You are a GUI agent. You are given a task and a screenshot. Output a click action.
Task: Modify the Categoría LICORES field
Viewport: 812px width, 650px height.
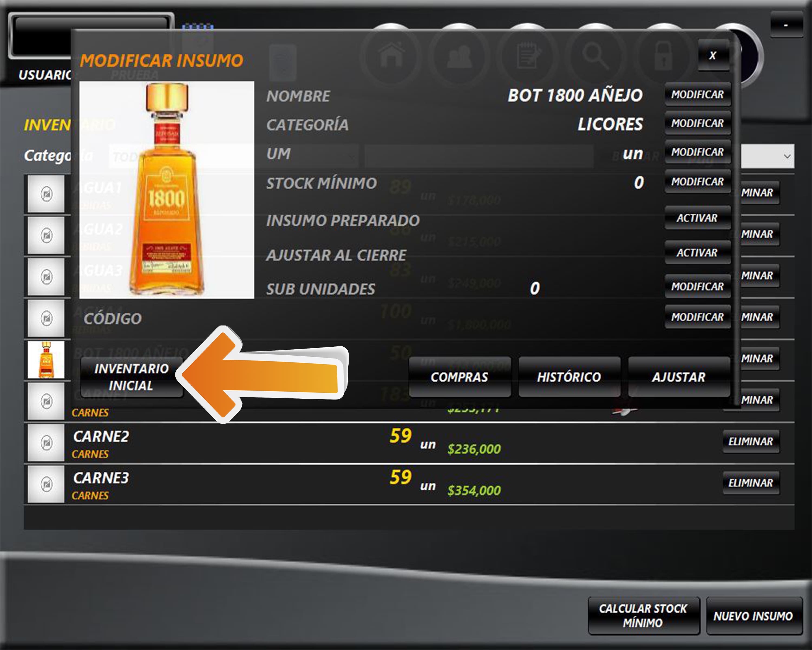[x=697, y=123]
